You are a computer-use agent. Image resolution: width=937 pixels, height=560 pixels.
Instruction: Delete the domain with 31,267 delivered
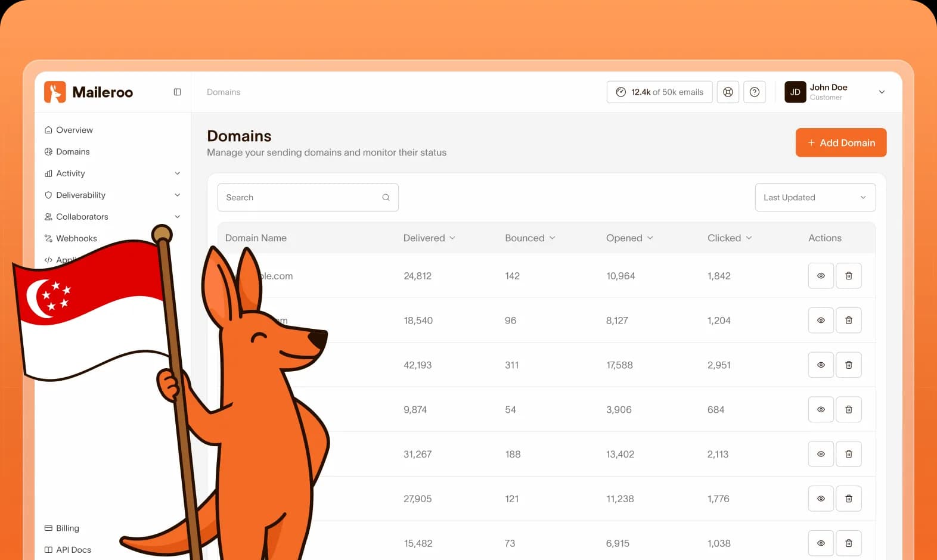[x=849, y=454]
